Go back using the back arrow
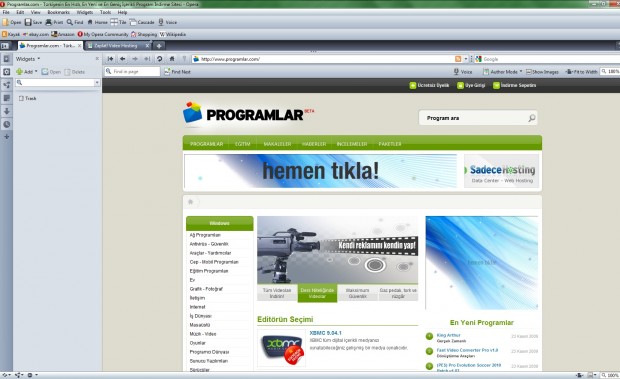The image size is (620, 379). pos(123,59)
